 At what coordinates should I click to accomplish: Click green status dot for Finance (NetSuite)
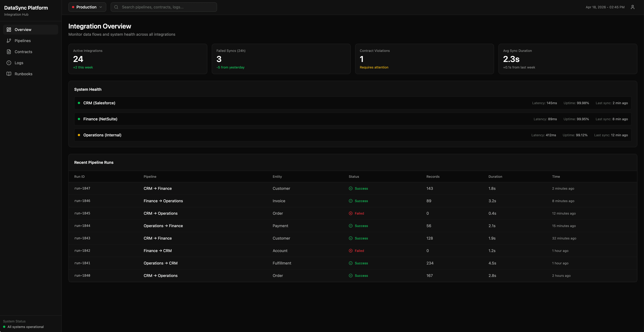click(79, 119)
